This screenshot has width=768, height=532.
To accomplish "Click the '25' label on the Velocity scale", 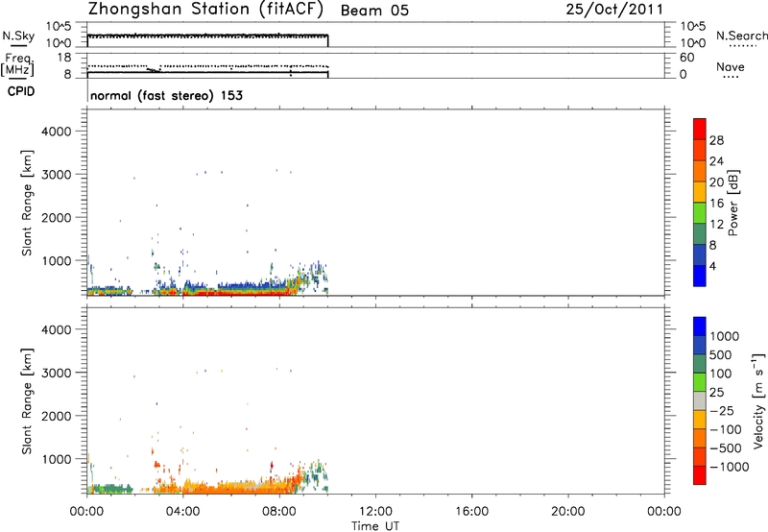I will (x=716, y=393).
